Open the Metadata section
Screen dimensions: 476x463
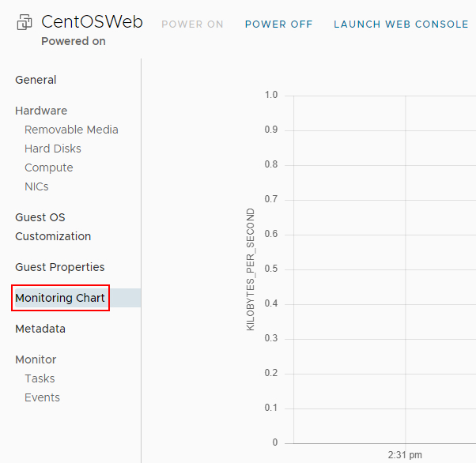[x=40, y=329]
